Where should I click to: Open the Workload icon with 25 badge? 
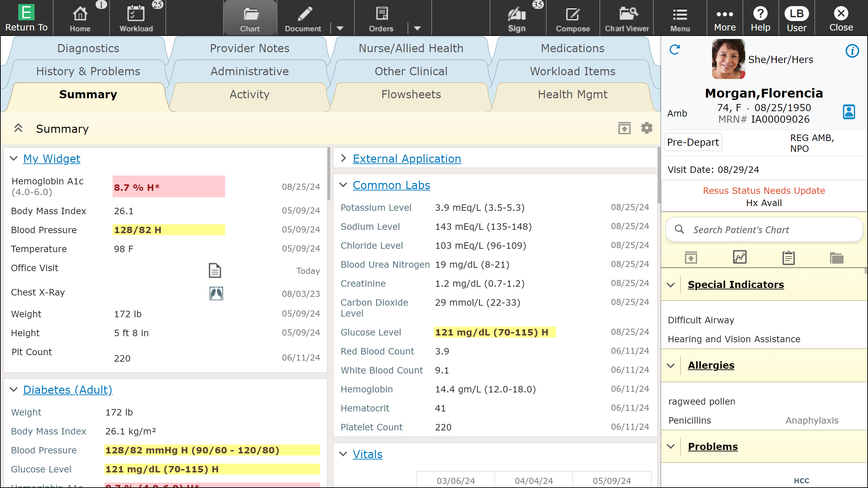(x=136, y=18)
